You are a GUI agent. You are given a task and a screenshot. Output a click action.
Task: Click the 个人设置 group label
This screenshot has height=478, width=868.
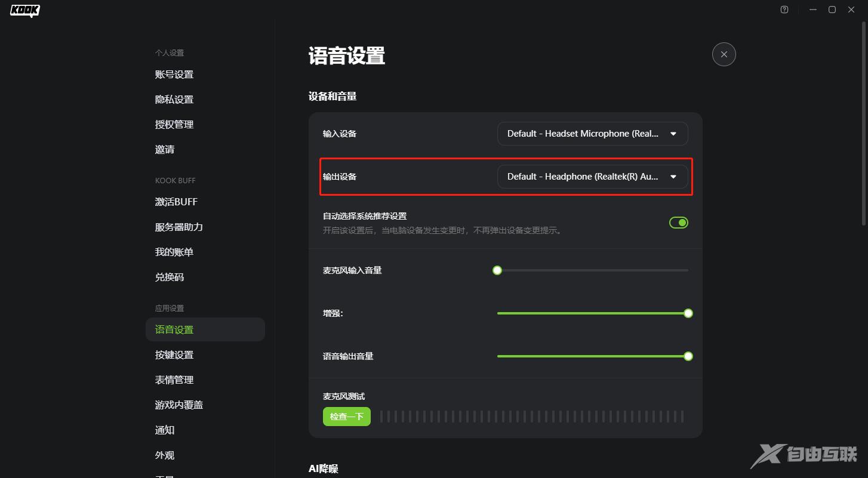(170, 53)
